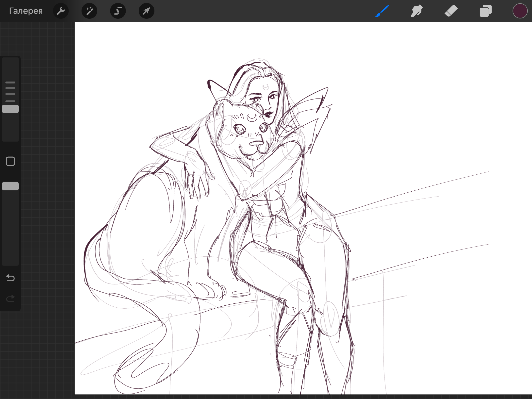Tap the topmost saved brush-size notch line
Viewport: 532px width, 399px height.
click(x=10, y=82)
